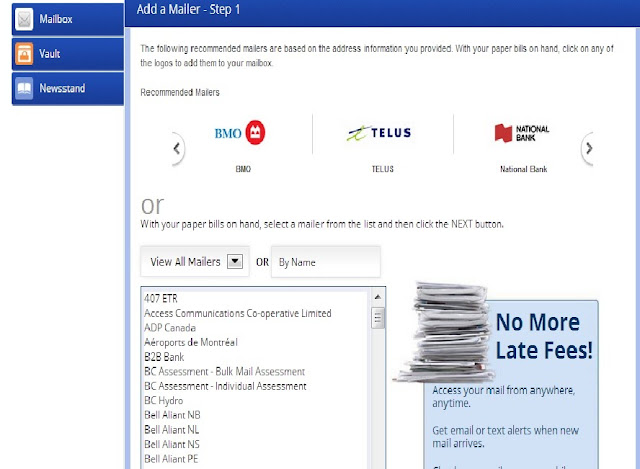Select the National Bank logo mailer
The image size is (640, 469).
[x=522, y=133]
